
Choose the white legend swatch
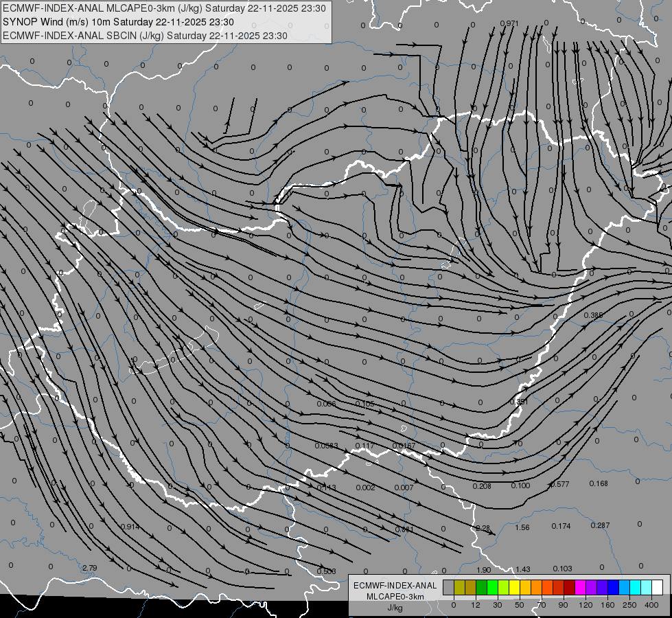pos(657,587)
